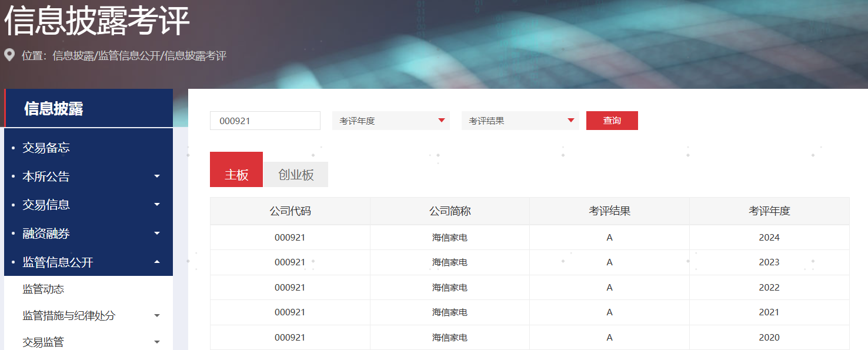This screenshot has height=350, width=868.
Task: Open the 监管动态 submenu item
Action: 43,289
